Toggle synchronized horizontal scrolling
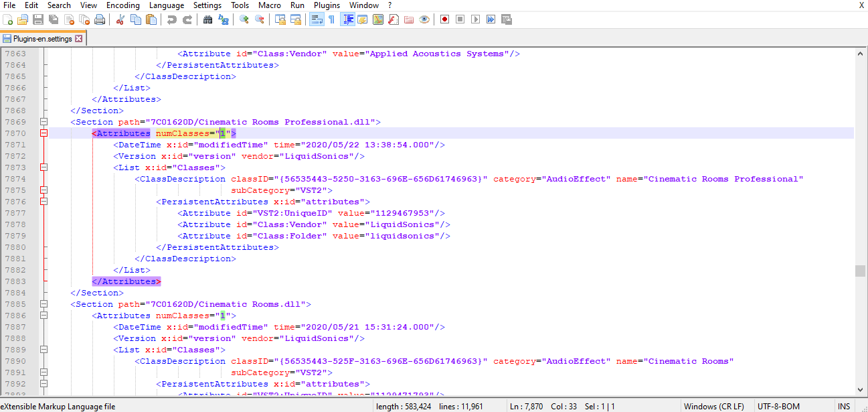Image resolution: width=868 pixels, height=412 pixels. click(x=296, y=19)
